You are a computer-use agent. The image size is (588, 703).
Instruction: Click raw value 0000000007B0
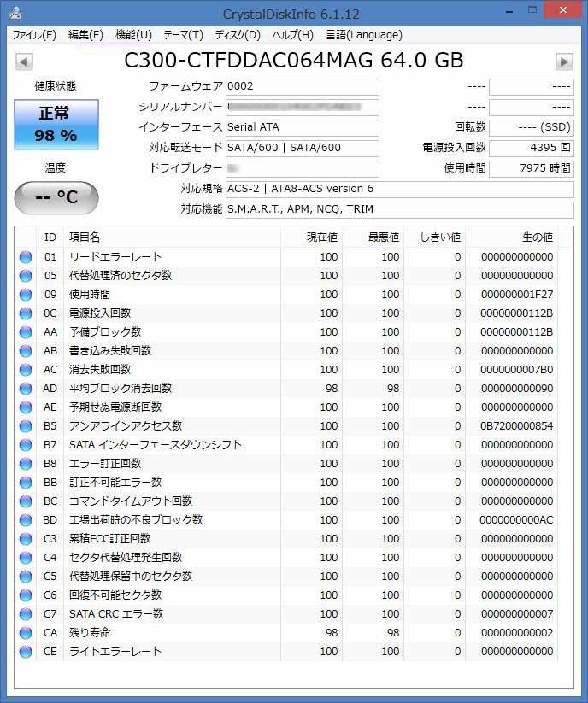click(x=517, y=370)
